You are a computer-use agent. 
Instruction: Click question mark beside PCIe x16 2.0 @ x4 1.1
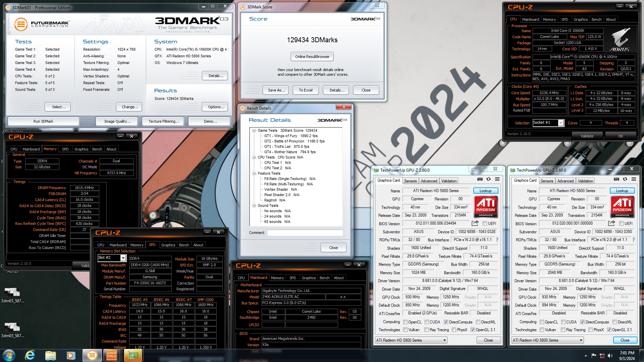tap(634, 240)
